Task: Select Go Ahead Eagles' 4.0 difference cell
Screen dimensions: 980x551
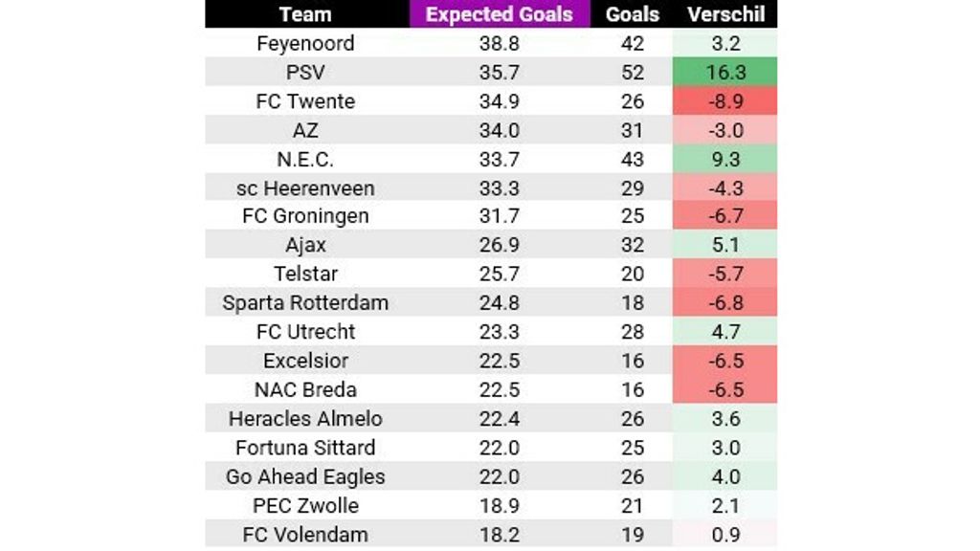Action: 726,476
